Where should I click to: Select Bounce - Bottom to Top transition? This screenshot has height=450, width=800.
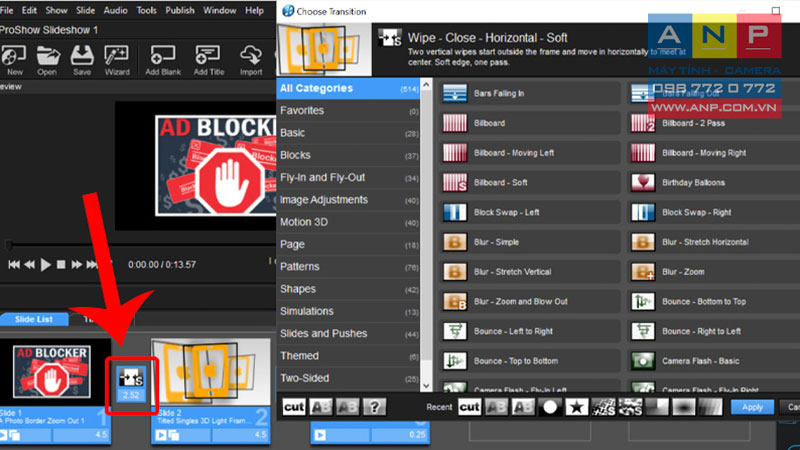pyautogui.click(x=714, y=302)
